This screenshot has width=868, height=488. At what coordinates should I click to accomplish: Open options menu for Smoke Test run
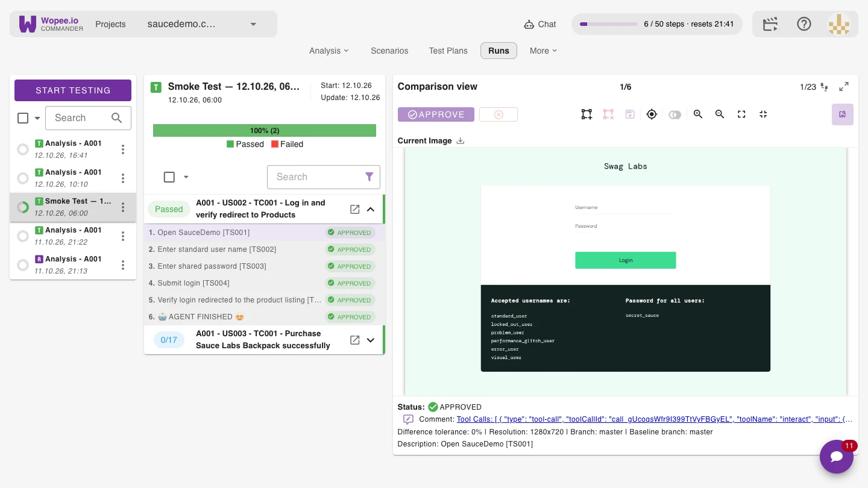click(x=123, y=207)
